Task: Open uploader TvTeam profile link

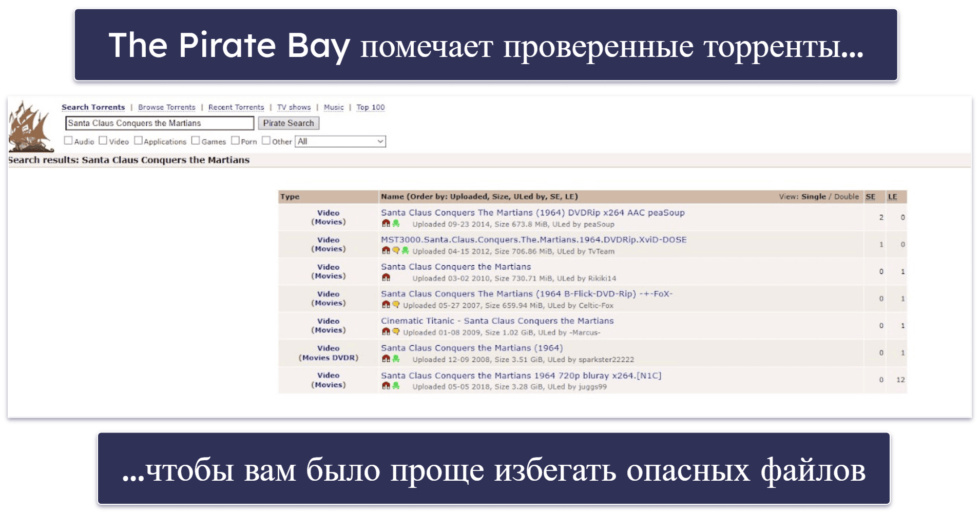Action: click(601, 251)
